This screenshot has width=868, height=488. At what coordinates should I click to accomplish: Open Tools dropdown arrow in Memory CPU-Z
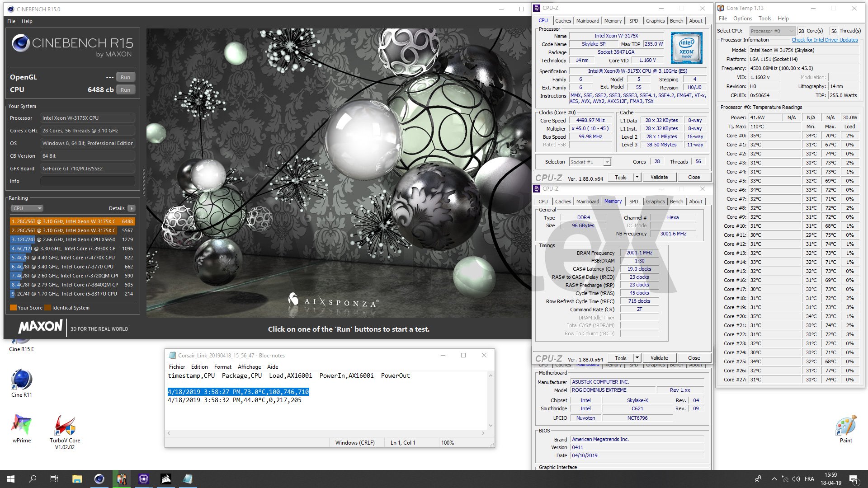637,358
